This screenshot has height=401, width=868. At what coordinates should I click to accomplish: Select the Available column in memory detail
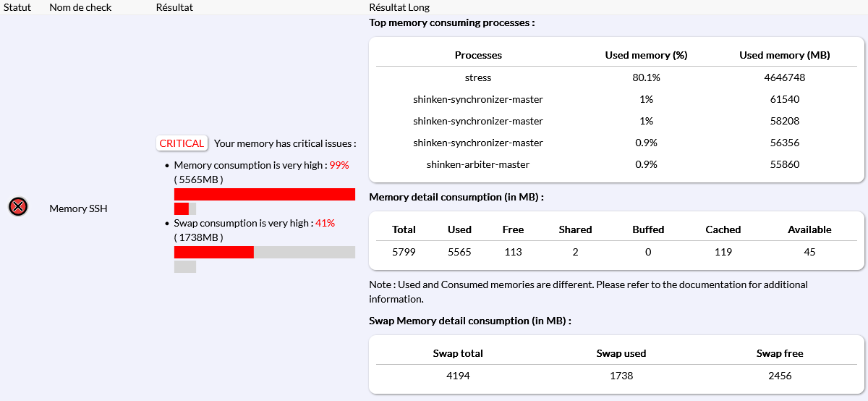809,229
